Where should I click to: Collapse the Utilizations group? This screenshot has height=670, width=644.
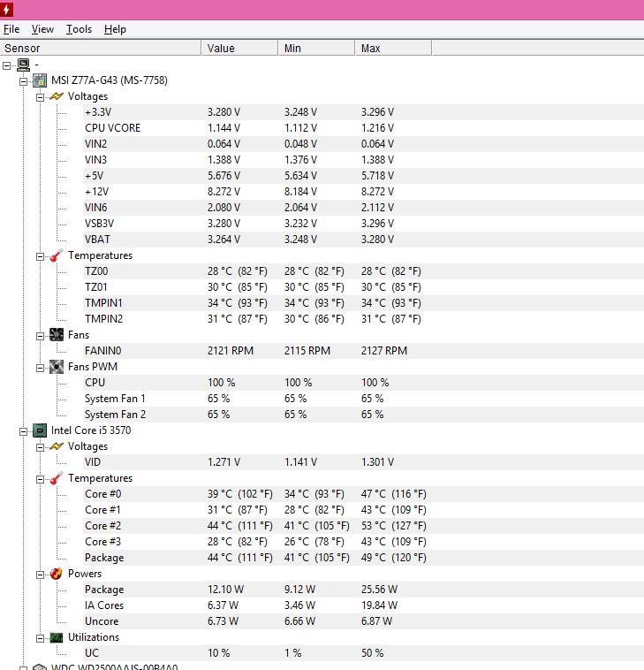(40, 638)
